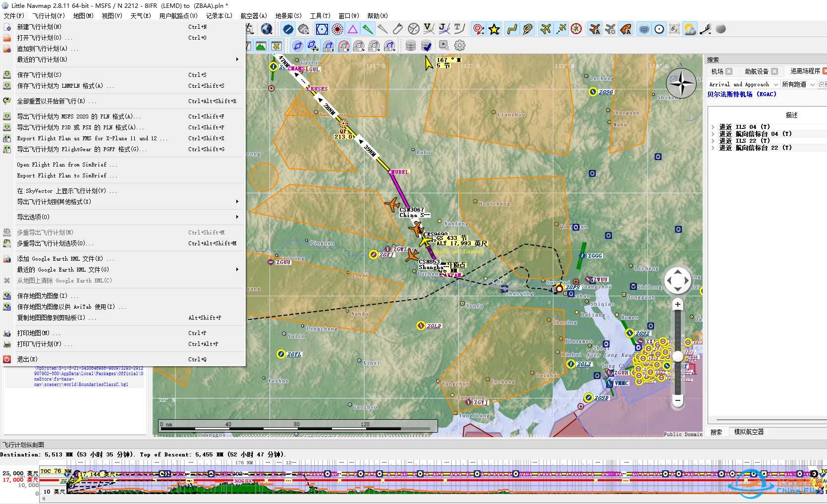Click the aircraft trail icon
Image resolution: width=827 pixels, height=504 pixels.
(x=561, y=29)
